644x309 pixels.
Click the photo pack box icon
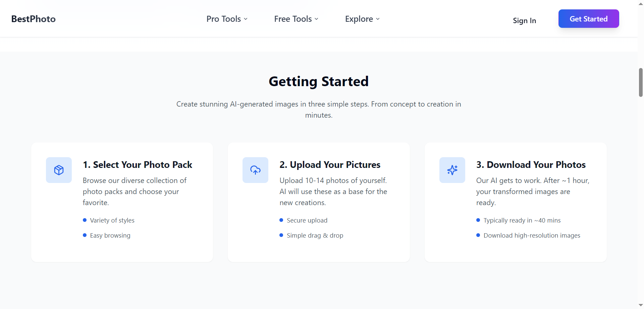click(x=59, y=170)
